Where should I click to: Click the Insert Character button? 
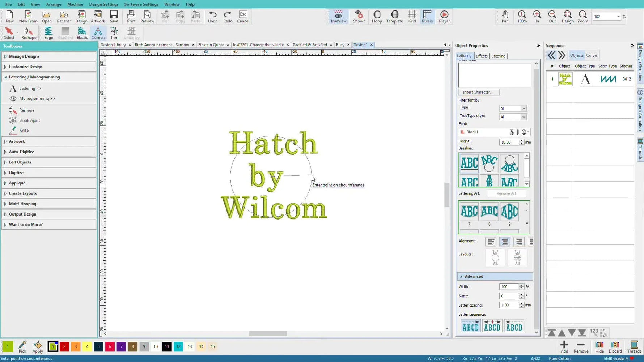tap(478, 92)
